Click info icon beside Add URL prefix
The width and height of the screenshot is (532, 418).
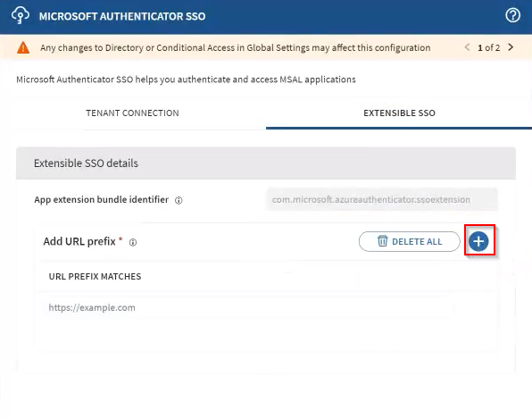point(133,242)
